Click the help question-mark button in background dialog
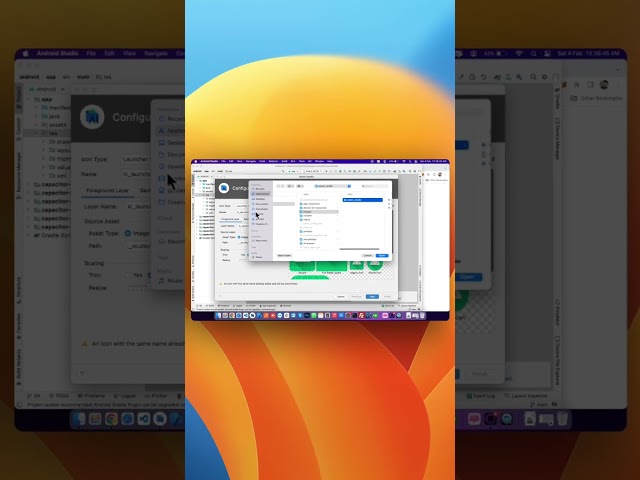640x480 pixels. pos(82,374)
